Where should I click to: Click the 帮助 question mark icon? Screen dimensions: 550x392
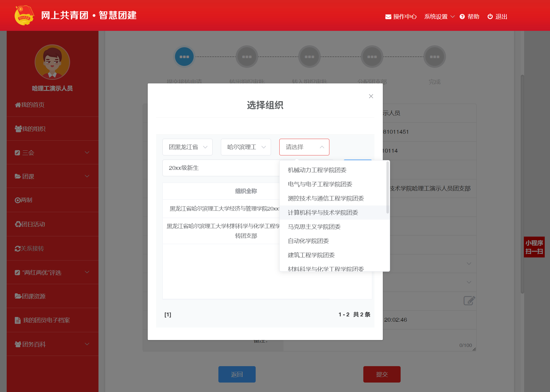tap(462, 17)
